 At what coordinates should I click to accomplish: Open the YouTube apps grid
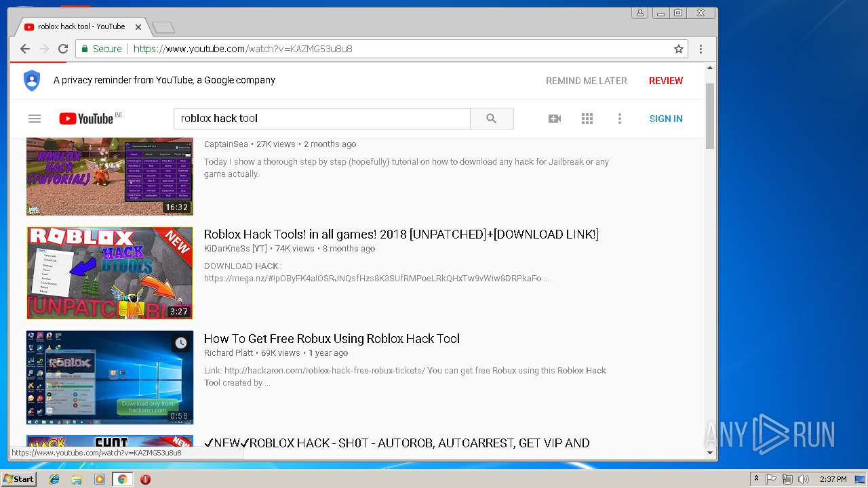(587, 119)
